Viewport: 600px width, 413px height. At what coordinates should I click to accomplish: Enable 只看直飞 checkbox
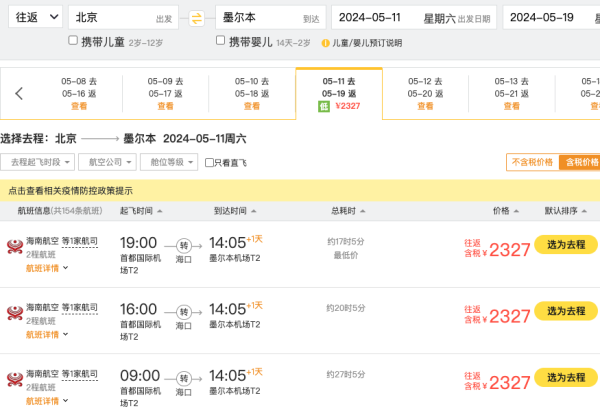pyautogui.click(x=209, y=163)
